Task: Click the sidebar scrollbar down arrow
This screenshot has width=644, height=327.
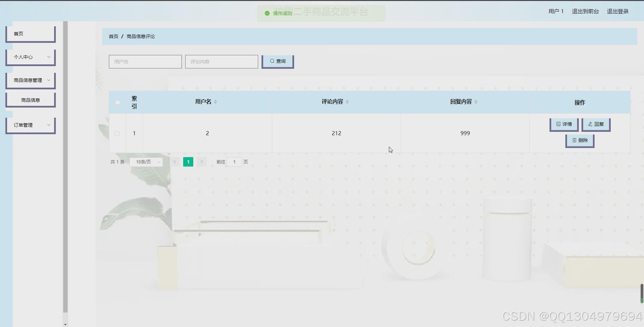Action: pyautogui.click(x=65, y=324)
